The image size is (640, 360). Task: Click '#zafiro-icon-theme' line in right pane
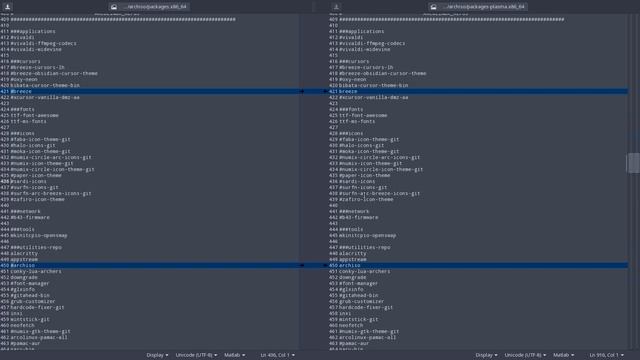[366, 200]
